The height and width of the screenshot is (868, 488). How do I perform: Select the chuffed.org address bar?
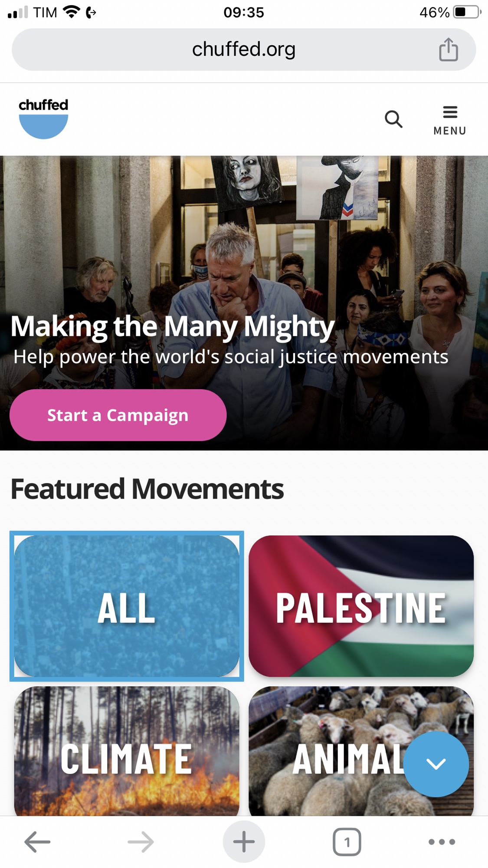(244, 49)
